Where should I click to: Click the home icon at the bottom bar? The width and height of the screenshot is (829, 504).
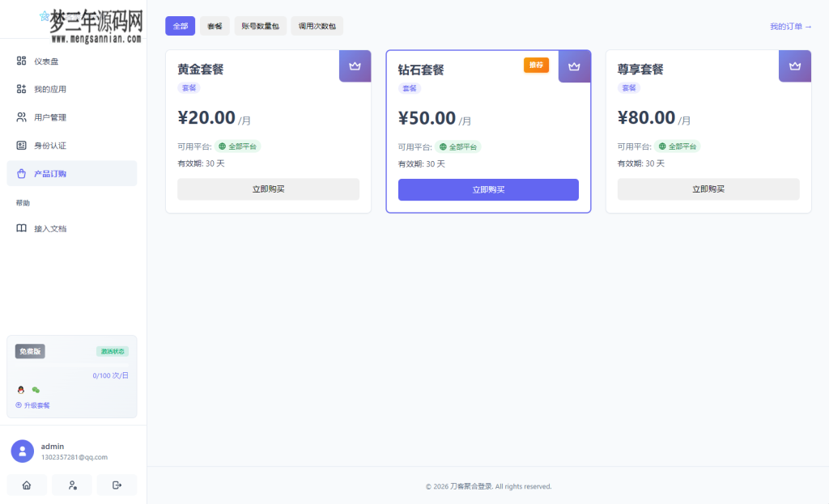(x=27, y=484)
